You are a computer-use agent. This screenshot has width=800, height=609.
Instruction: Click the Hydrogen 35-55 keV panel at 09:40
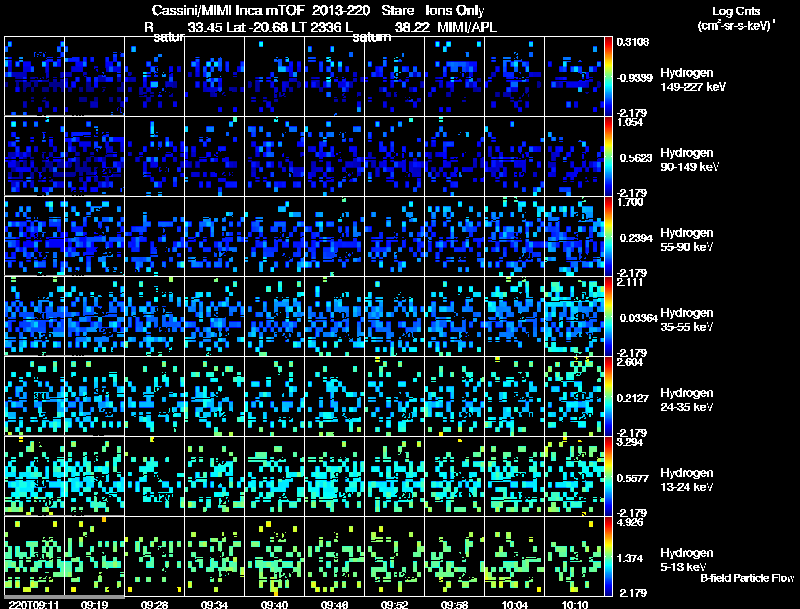274,316
